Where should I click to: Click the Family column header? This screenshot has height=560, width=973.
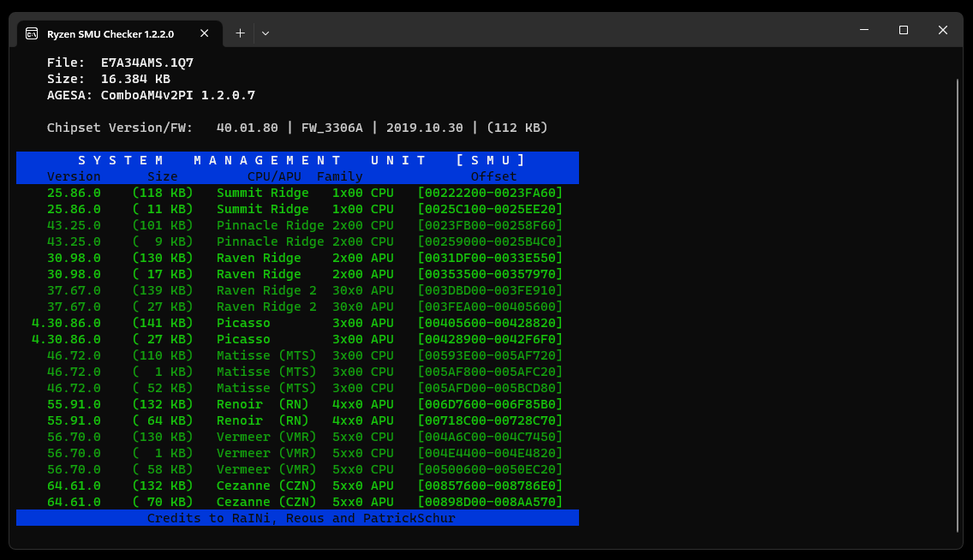coord(339,176)
